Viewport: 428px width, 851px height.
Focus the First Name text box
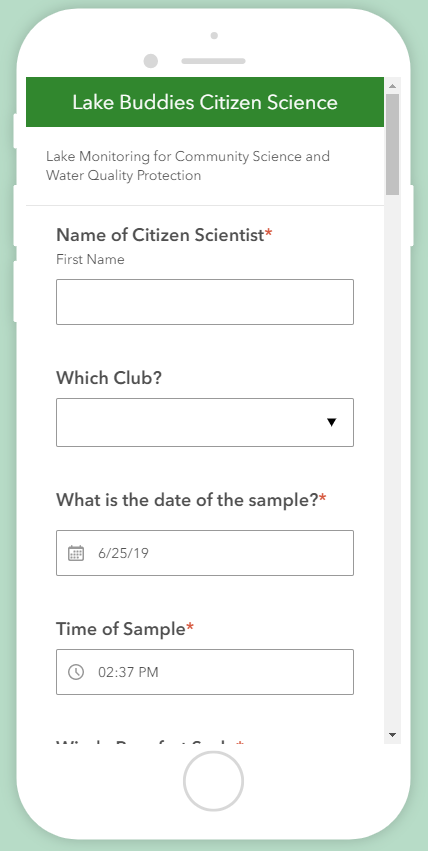point(205,302)
